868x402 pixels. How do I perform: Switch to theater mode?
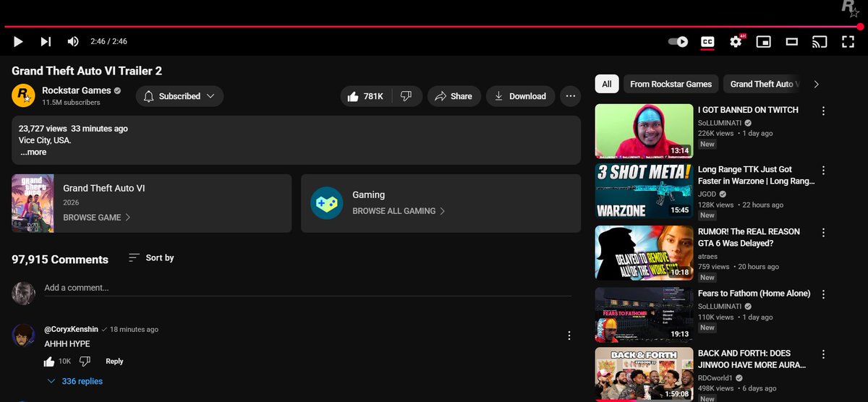pos(792,42)
